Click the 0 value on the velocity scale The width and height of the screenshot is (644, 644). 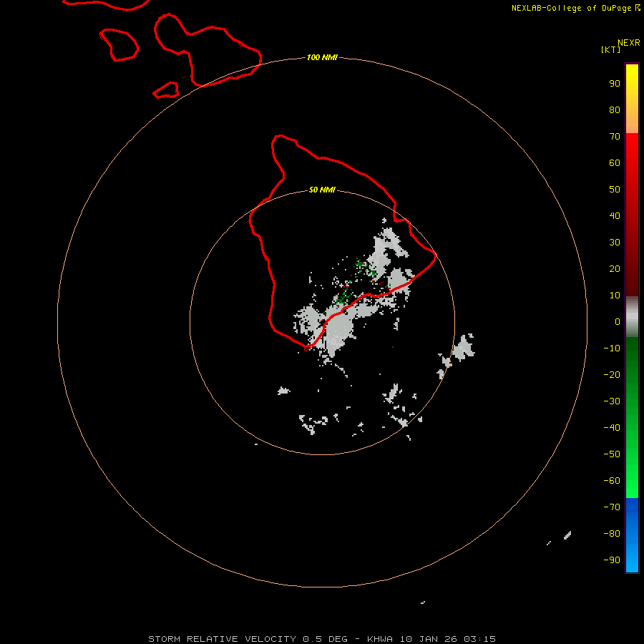(618, 321)
